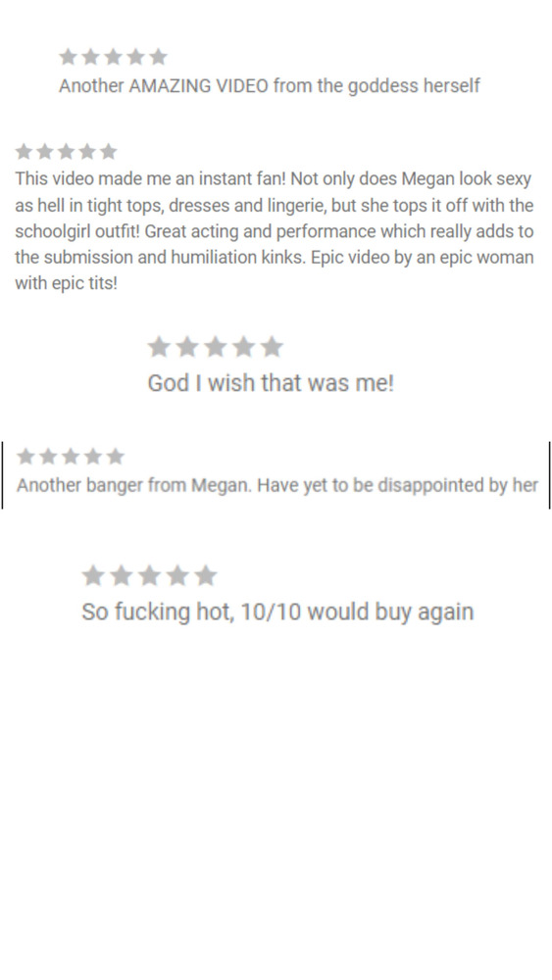
Task: Click the first star above 'So fucking hot'
Action: (x=93, y=575)
